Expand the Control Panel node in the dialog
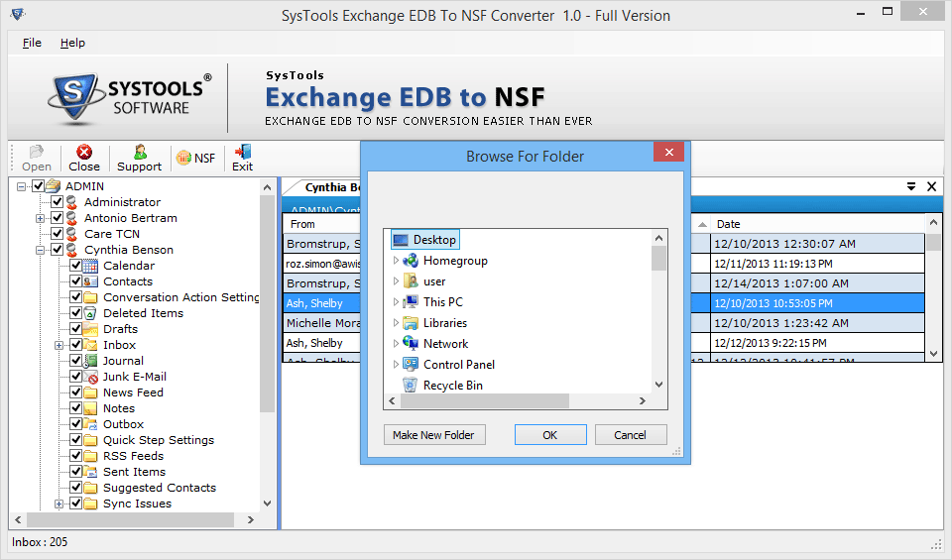This screenshot has height=560, width=952. point(396,364)
